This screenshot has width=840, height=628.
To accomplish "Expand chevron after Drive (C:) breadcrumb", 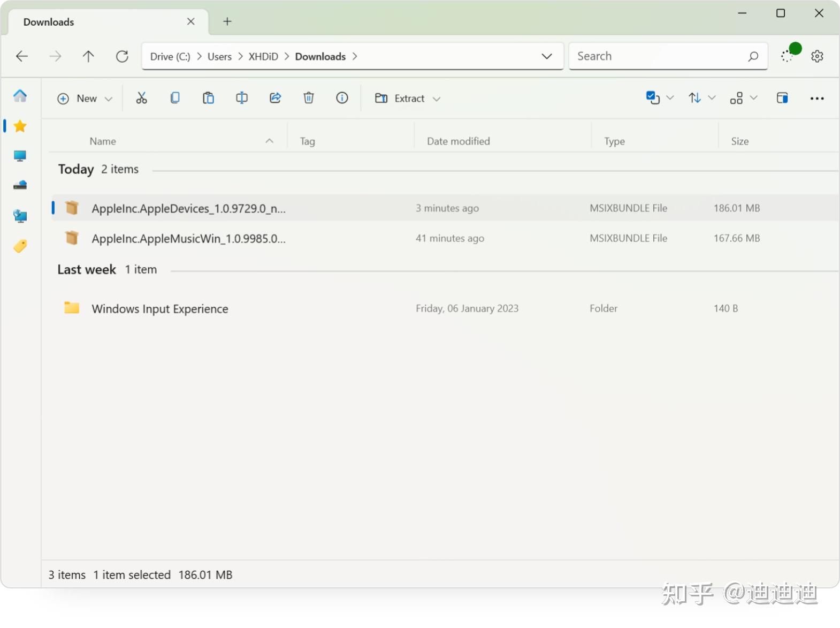I will tap(199, 56).
